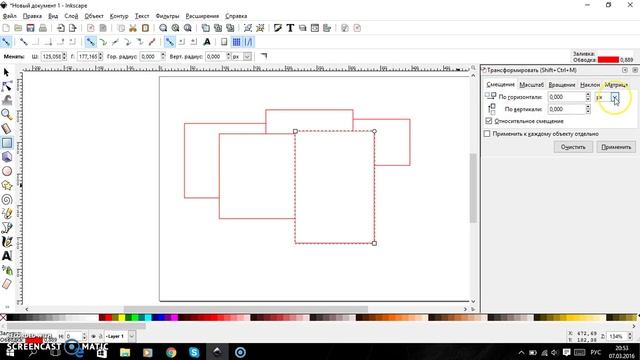
Task: Toggle current layer visibility eye icon
Action: (x=93, y=336)
